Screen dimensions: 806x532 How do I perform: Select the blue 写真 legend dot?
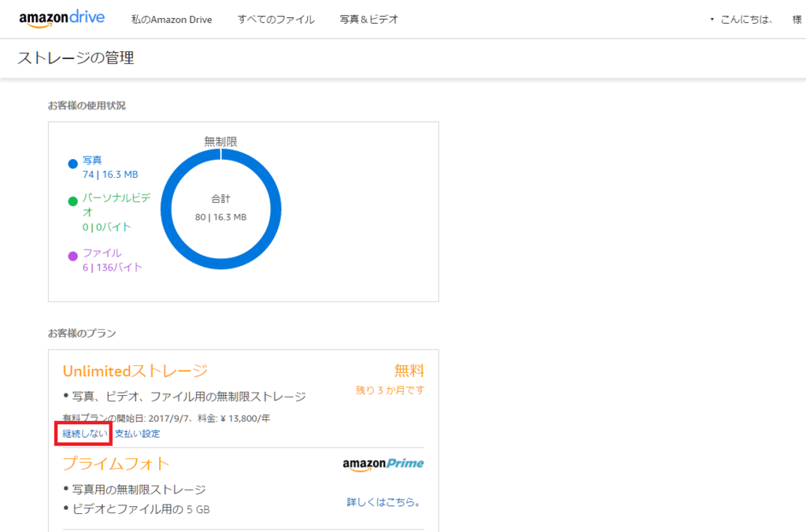(x=73, y=164)
